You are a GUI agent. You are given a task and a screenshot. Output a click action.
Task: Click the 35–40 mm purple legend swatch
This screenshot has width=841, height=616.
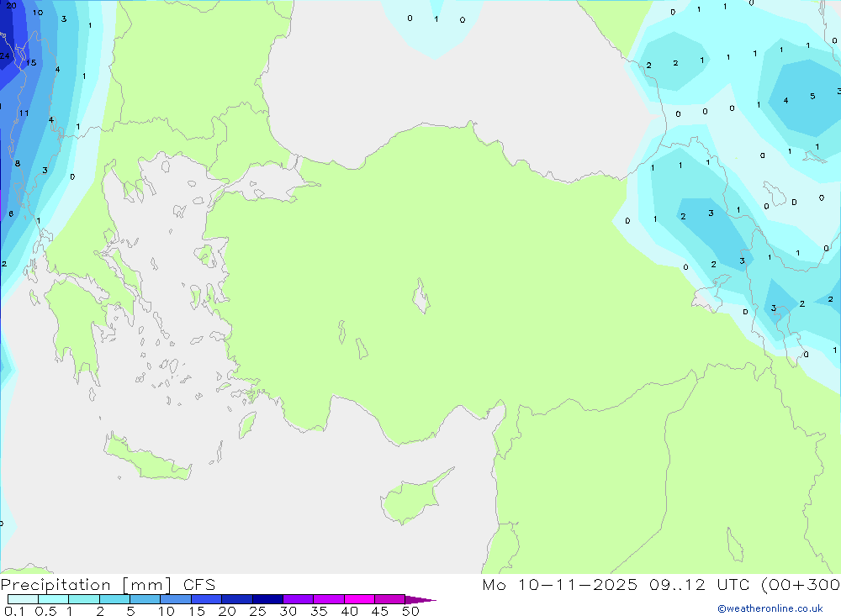pos(328,599)
